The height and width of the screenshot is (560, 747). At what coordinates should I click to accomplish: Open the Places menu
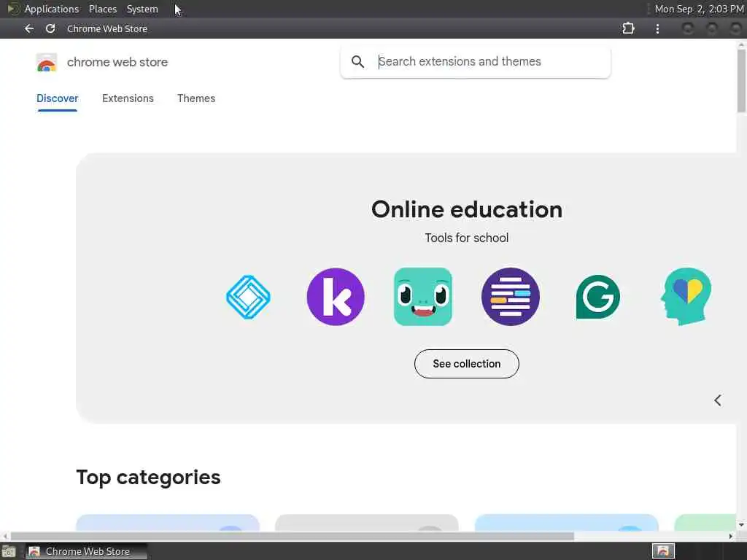coord(103,9)
